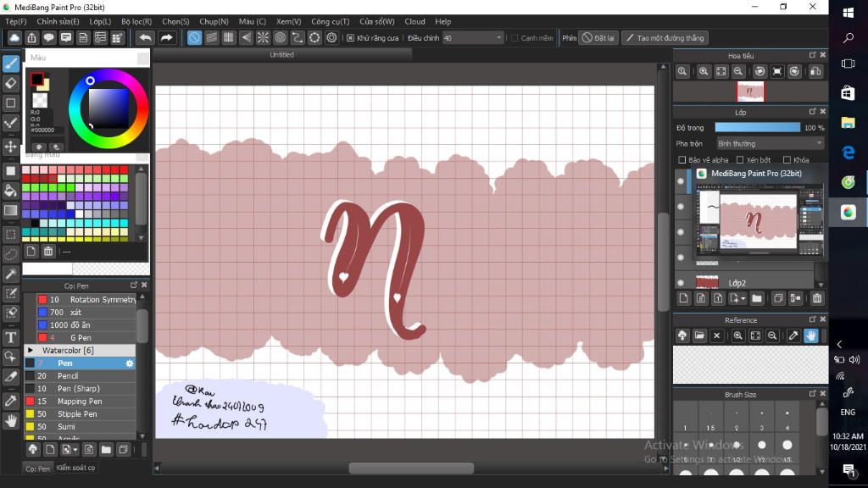
Task: Select the Magic Wand tool
Action: tap(10, 274)
